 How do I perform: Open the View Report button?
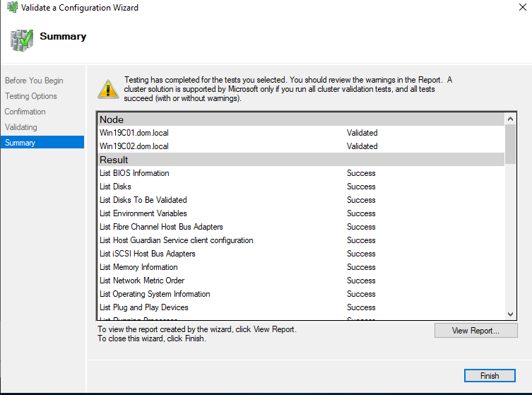(475, 331)
